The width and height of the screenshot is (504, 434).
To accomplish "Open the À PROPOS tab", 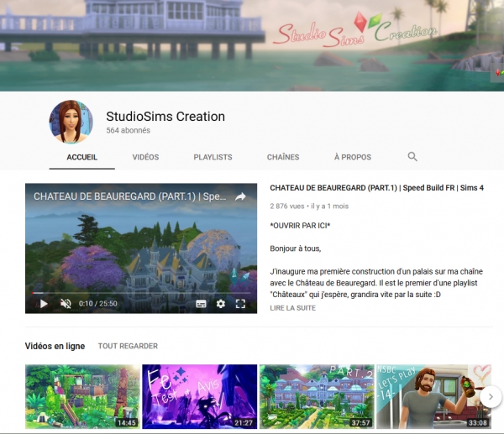I will pyautogui.click(x=353, y=157).
